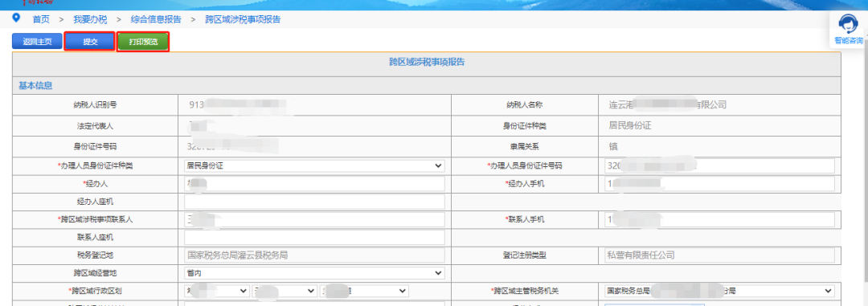Image resolution: width=868 pixels, height=306 pixels.
Task: Click the empty 联系人座机 field
Action: tap(314, 238)
